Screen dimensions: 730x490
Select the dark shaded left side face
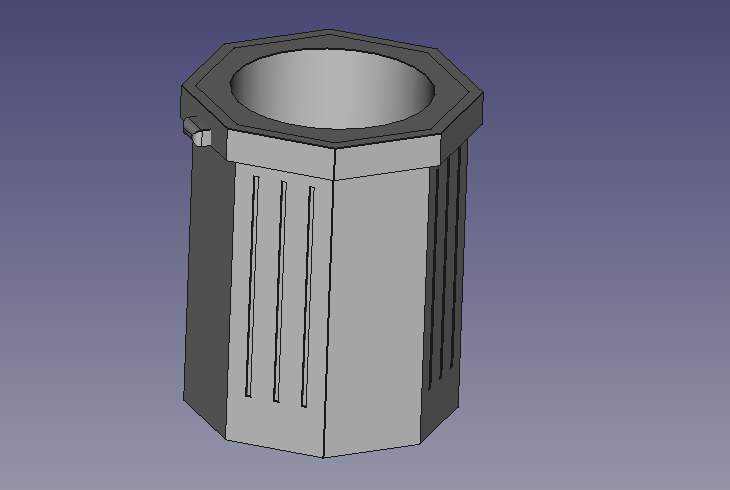[x=208, y=289]
